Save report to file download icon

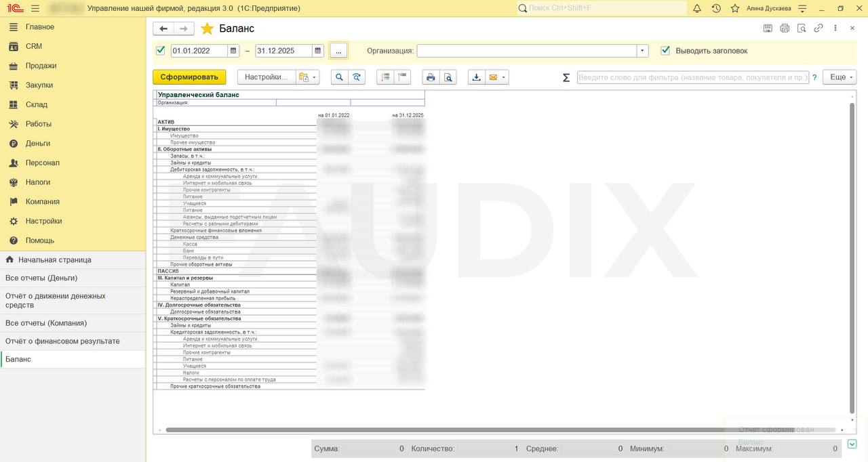[476, 77]
